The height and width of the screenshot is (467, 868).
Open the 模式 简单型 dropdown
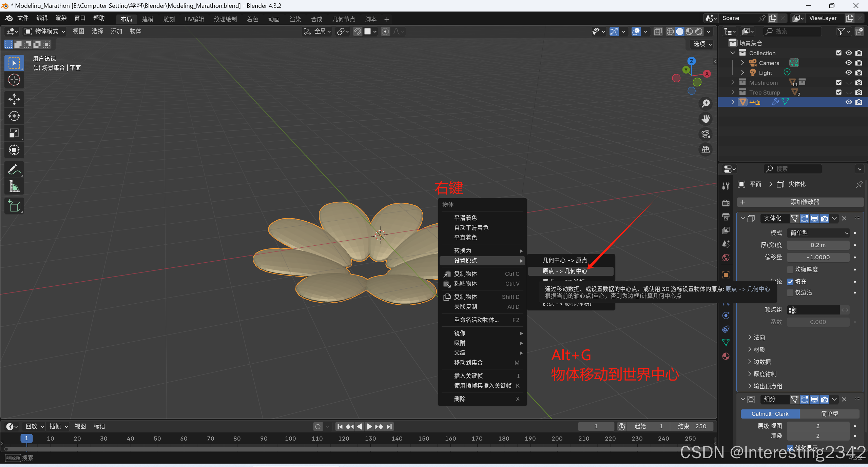coord(818,233)
